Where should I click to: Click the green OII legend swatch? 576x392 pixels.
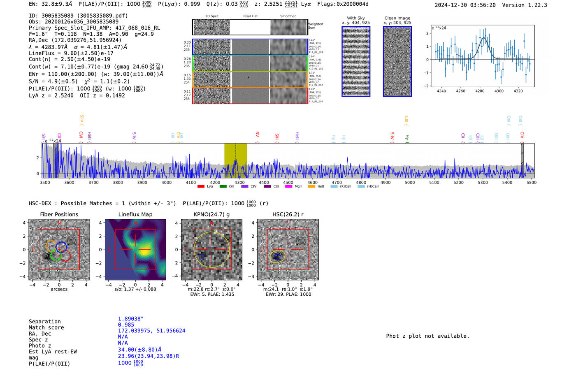click(x=223, y=186)
